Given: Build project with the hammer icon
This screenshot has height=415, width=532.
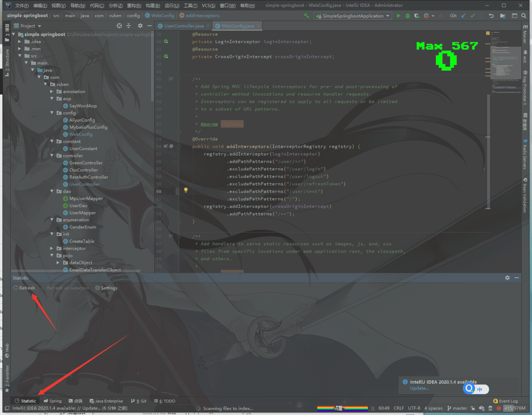Looking at the screenshot, I should pos(306,16).
